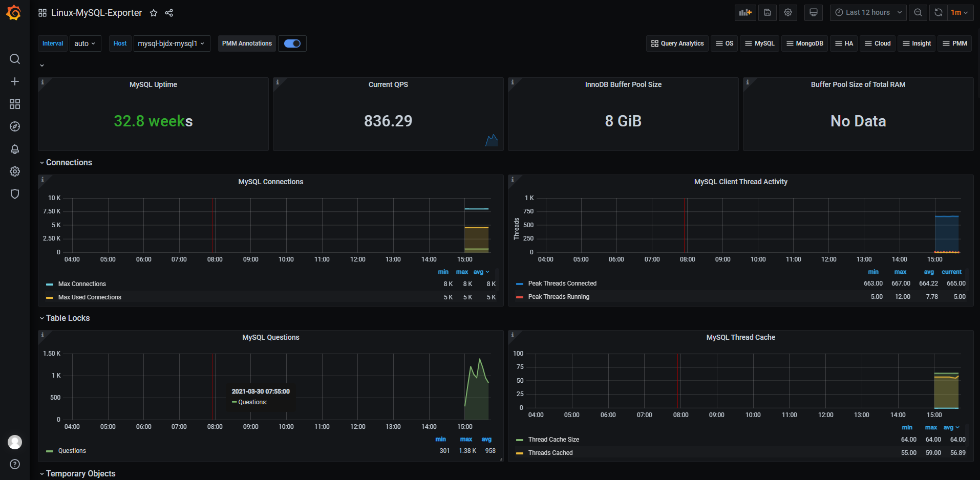
Task: Click the zoom out time range icon
Action: (918, 13)
